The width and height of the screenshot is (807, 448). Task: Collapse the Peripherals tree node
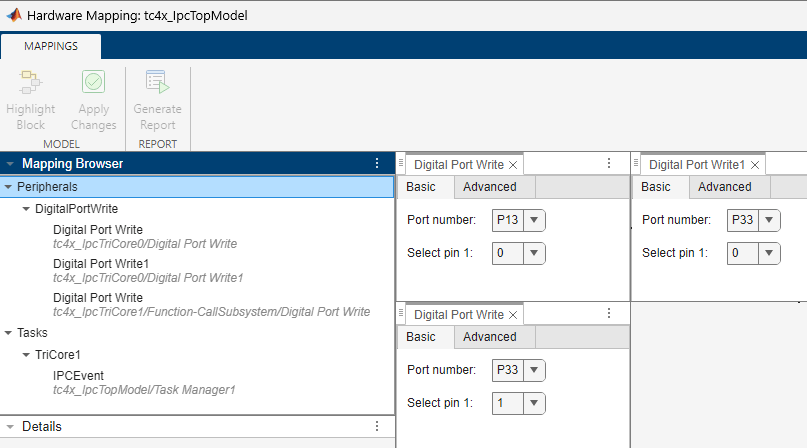coord(8,187)
